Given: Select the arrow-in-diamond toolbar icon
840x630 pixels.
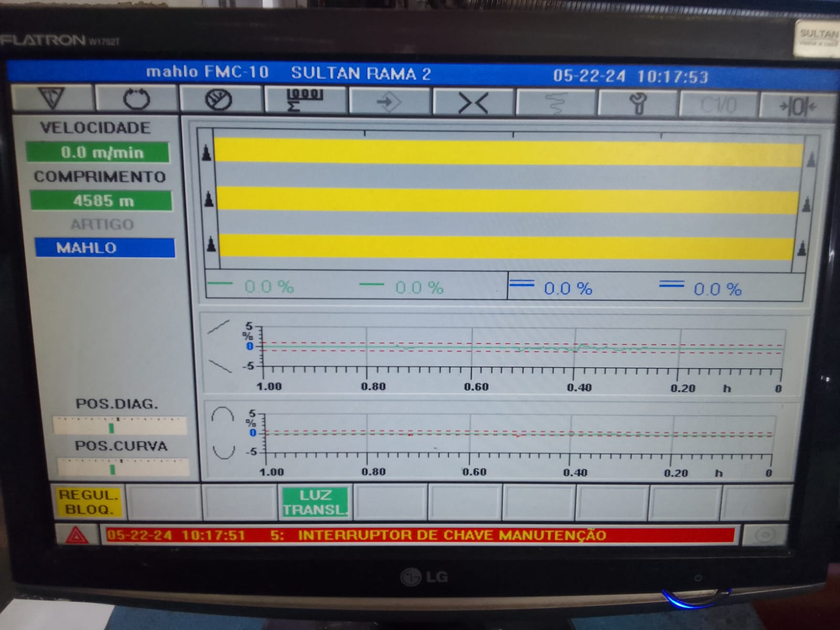Looking at the screenshot, I should click(x=389, y=101).
